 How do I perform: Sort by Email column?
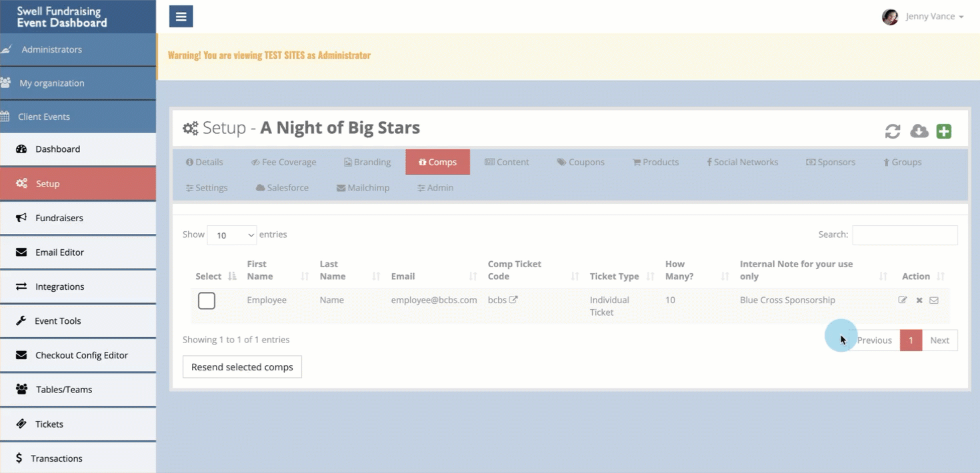pyautogui.click(x=433, y=276)
